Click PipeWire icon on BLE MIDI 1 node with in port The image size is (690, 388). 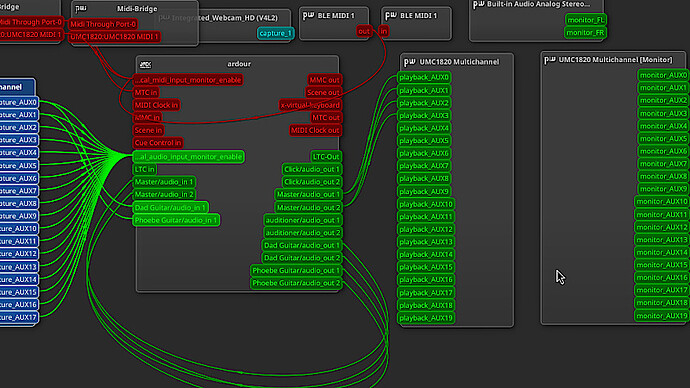point(391,16)
